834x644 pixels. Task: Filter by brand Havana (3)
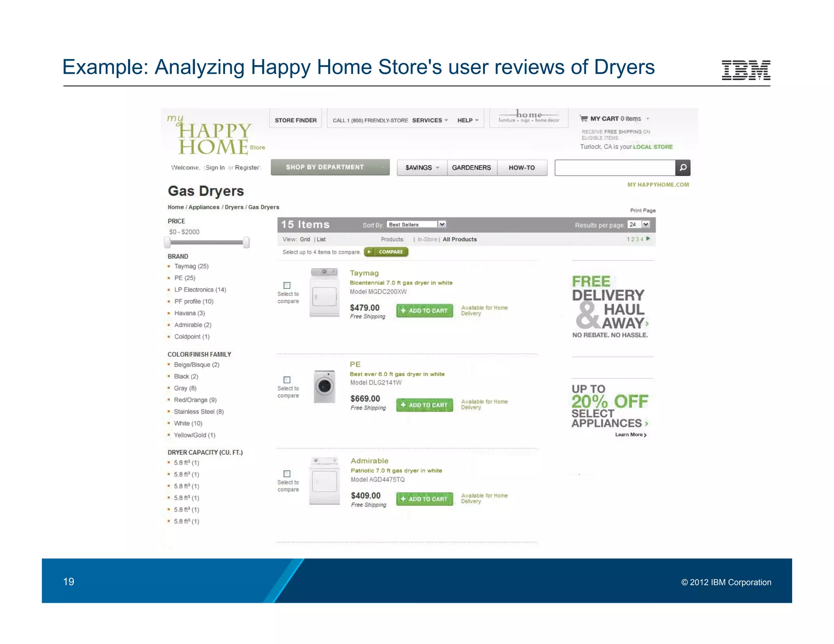190,313
